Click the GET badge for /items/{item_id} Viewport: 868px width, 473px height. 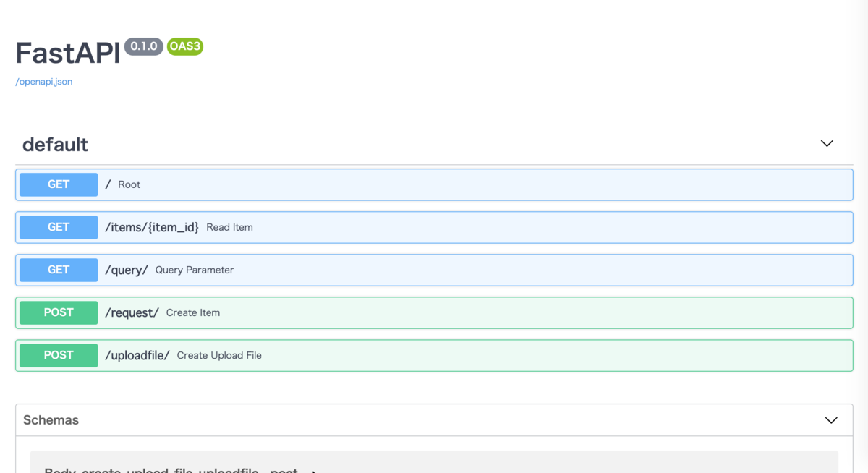(59, 227)
